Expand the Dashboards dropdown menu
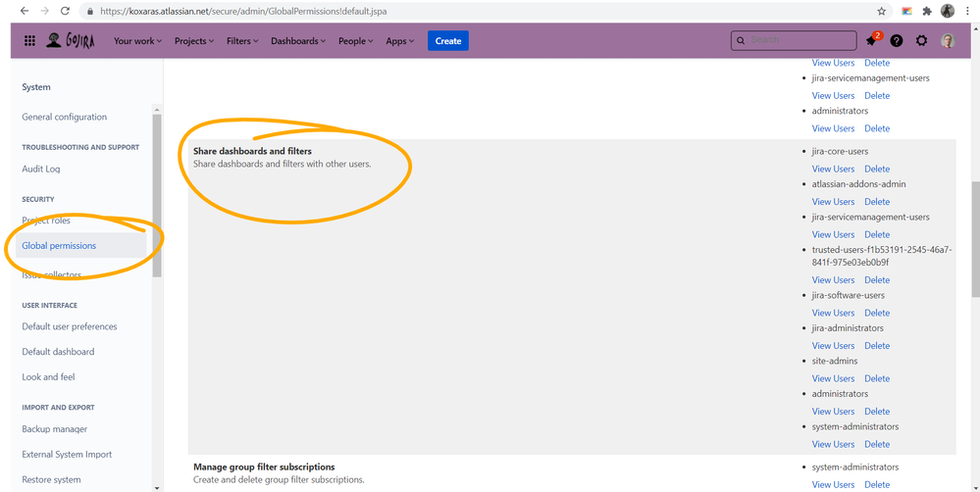 click(x=298, y=40)
